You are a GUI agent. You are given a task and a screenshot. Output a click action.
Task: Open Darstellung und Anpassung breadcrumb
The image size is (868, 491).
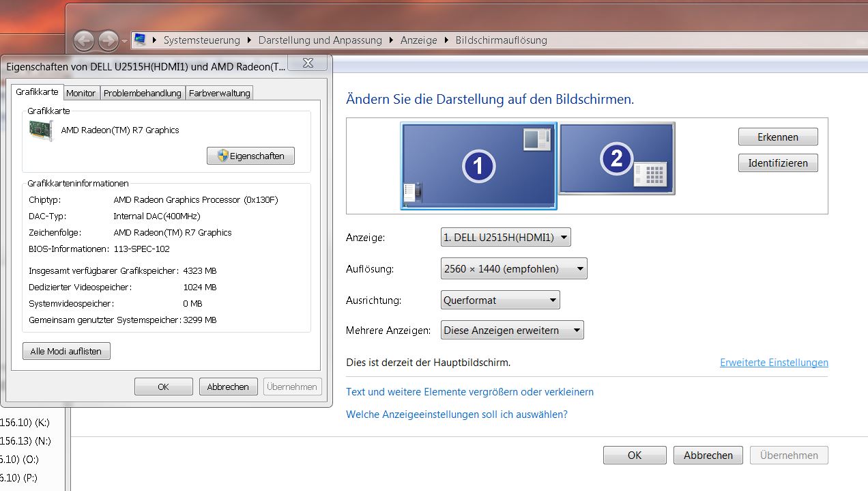point(320,40)
